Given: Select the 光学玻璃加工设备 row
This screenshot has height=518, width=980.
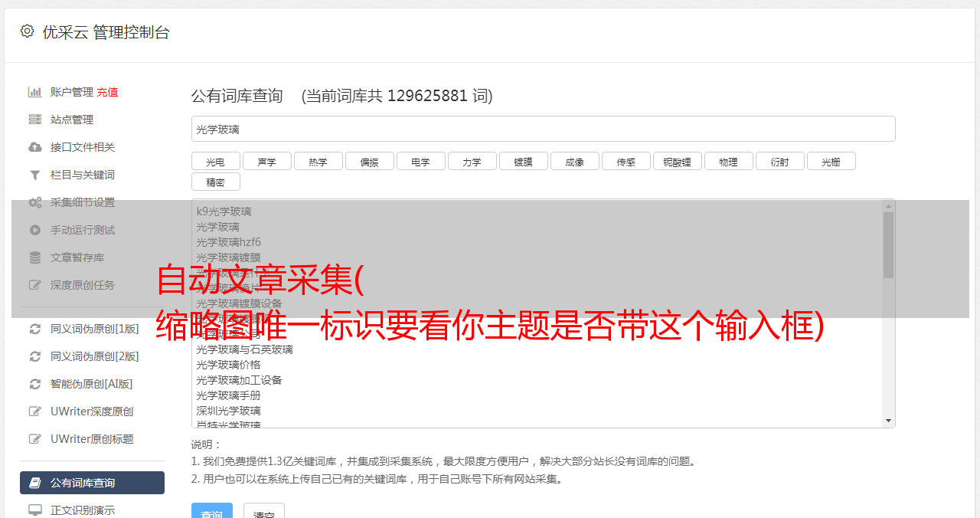Looking at the screenshot, I should click(x=537, y=380).
